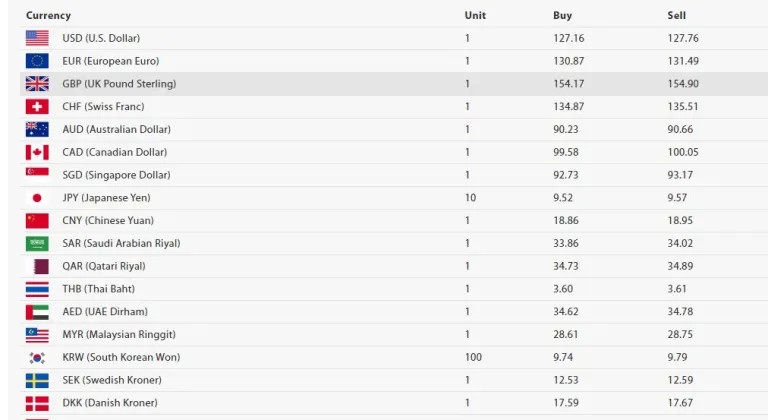Click the Canadian flag icon

pyautogui.click(x=37, y=152)
